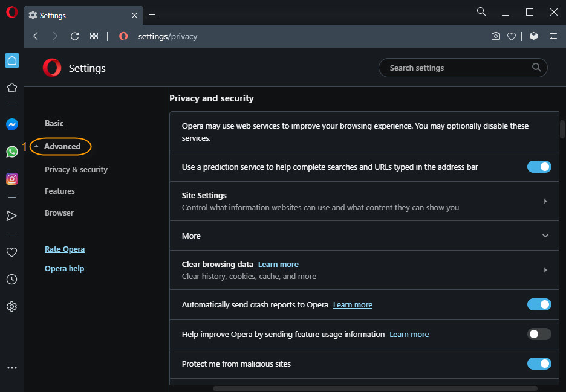Add page to bookmarks heart icon

[x=512, y=36]
